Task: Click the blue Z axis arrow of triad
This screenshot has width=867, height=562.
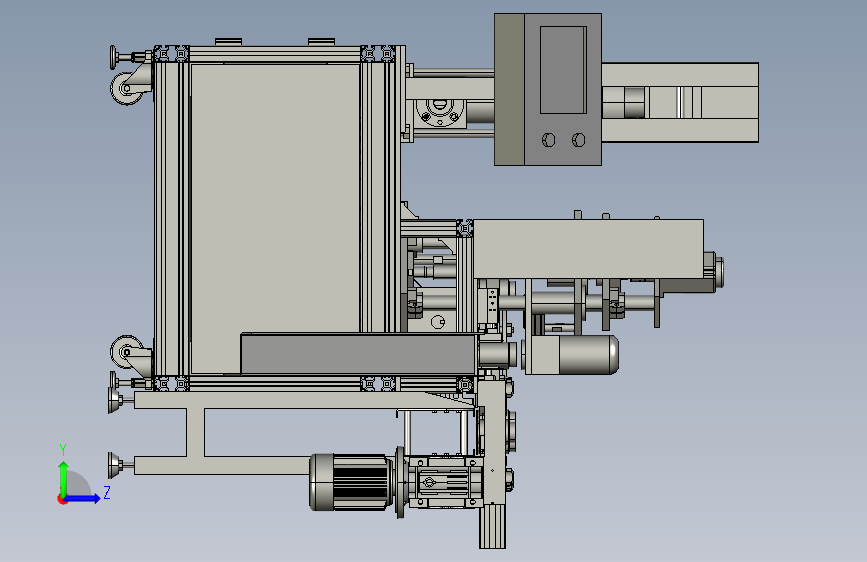Action: pyautogui.click(x=83, y=498)
